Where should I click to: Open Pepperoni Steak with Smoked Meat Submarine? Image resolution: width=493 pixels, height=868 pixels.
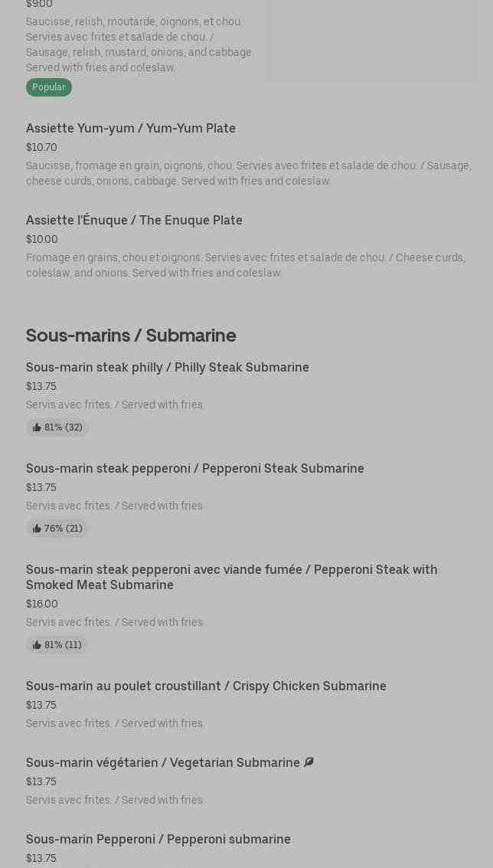coord(231,577)
